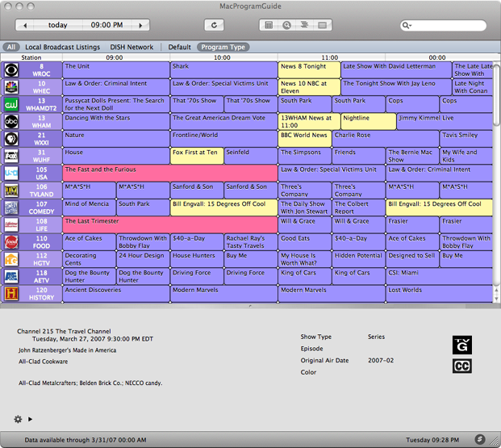Click the TV Land logo
The width and height of the screenshot is (501, 448).
click(11, 191)
